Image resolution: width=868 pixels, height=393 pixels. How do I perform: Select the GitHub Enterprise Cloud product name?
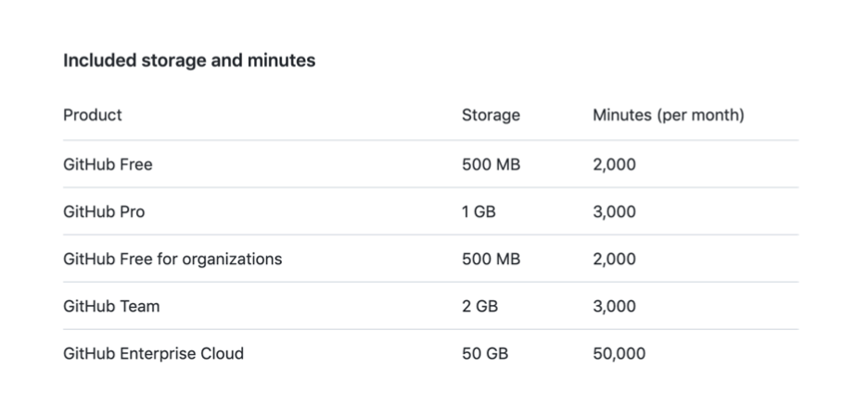pyautogui.click(x=153, y=354)
